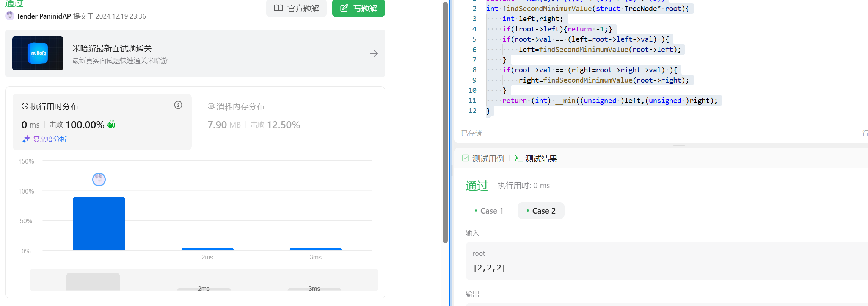
Task: Click the avatar marker above the chart bar
Action: (x=99, y=179)
